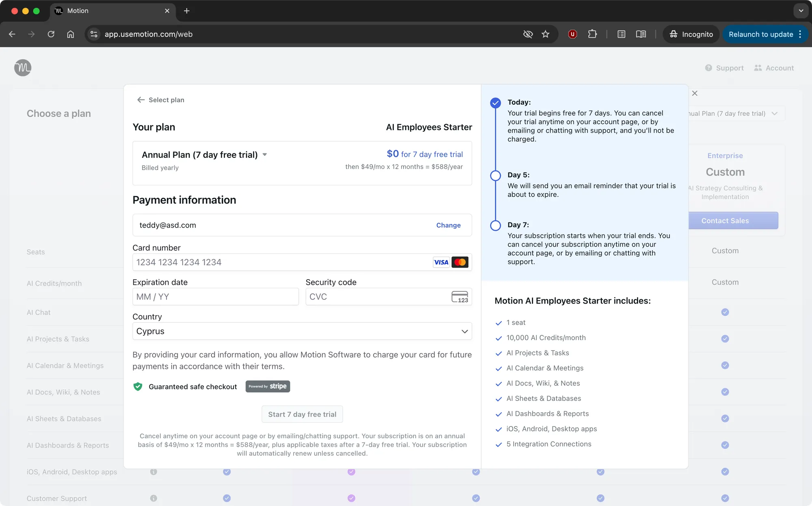
Task: Click the Visa card brand icon
Action: [x=441, y=262]
